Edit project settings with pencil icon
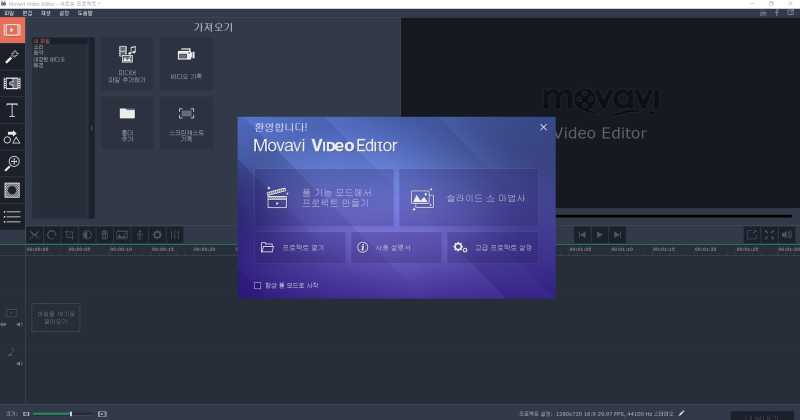The image size is (800, 420). (x=682, y=413)
